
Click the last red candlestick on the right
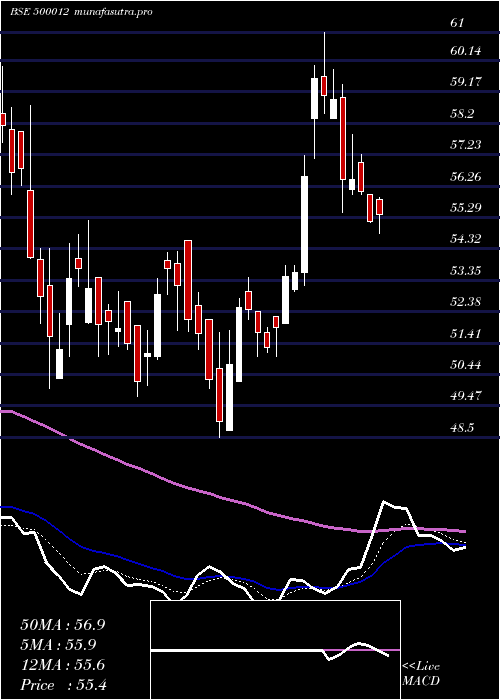[380, 207]
